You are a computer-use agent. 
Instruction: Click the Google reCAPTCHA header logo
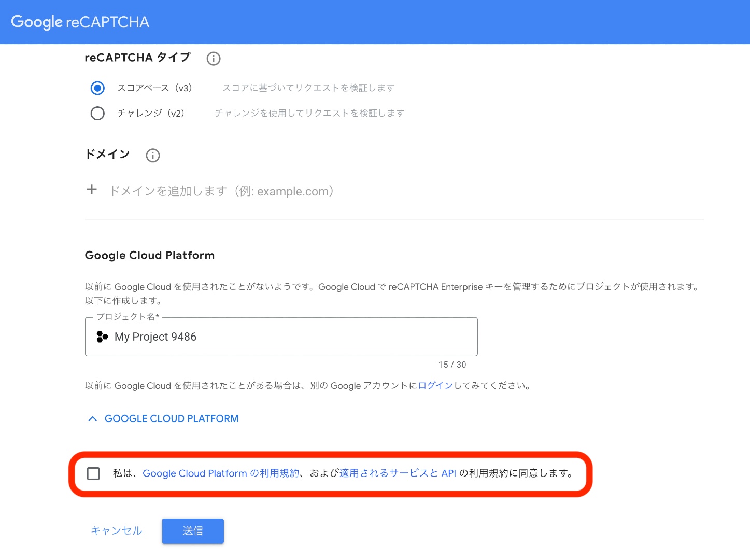80,22
